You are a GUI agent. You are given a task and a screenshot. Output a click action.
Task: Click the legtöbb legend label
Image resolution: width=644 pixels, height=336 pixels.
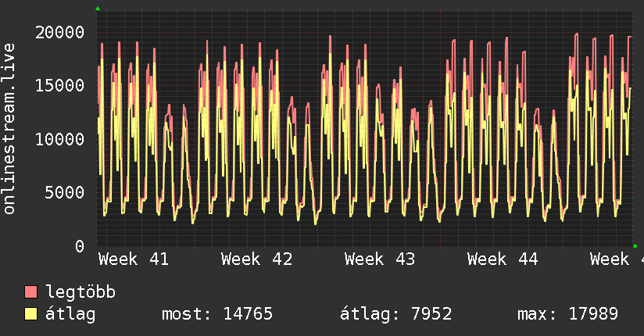click(80, 292)
